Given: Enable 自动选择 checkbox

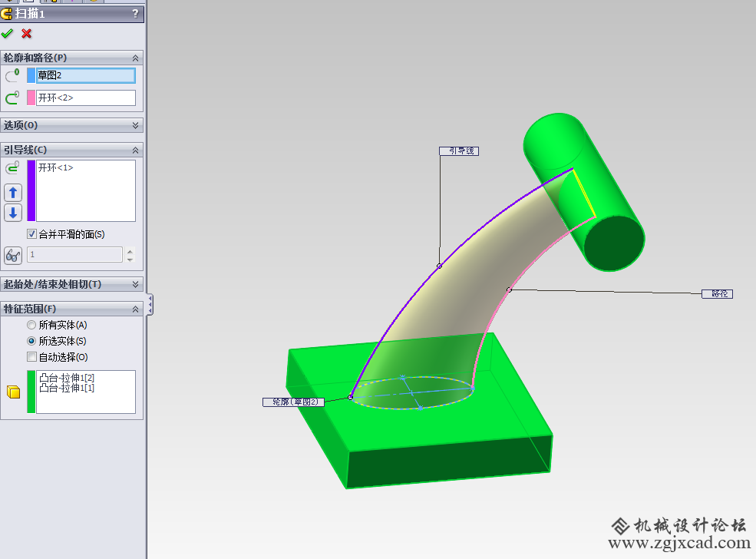Looking at the screenshot, I should click(31, 357).
